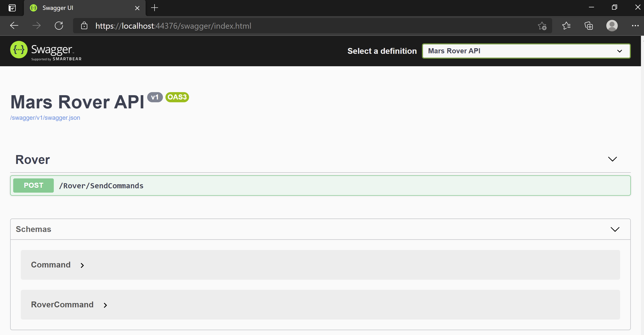Click the browser refresh icon
Image resolution: width=644 pixels, height=335 pixels.
click(x=59, y=25)
